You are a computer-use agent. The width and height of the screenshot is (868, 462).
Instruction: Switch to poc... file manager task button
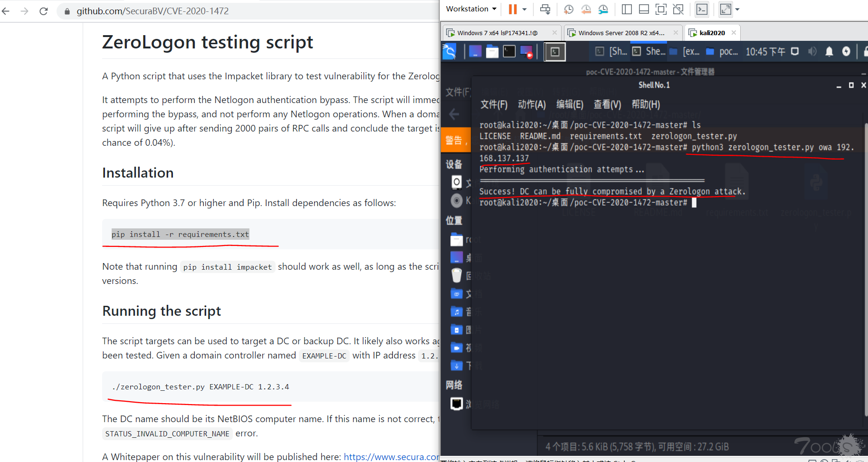[722, 51]
